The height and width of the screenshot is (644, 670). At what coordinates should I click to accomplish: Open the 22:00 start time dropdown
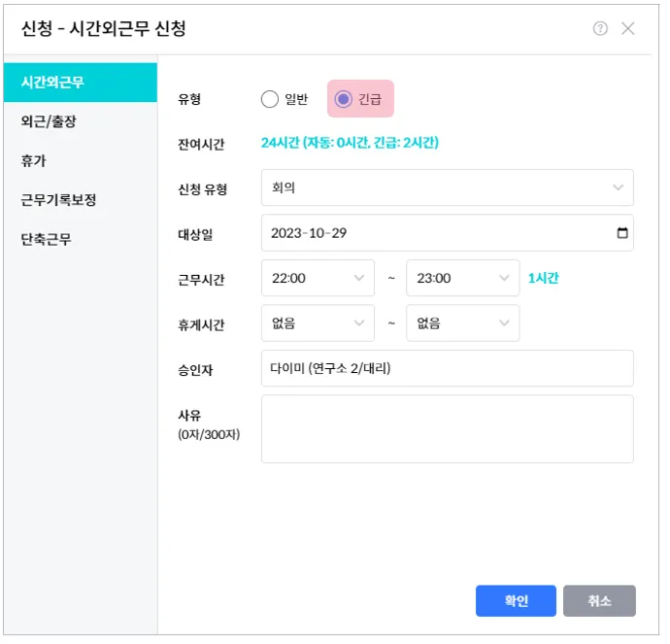(x=318, y=278)
